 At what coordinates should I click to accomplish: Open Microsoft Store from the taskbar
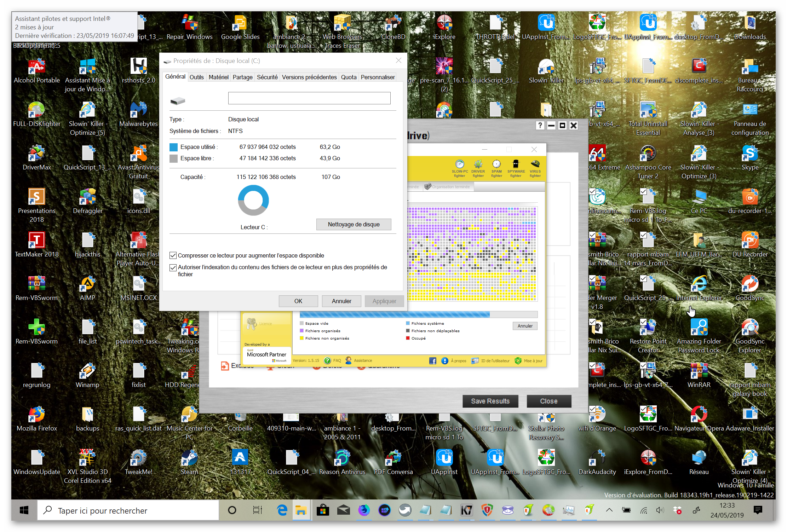click(x=323, y=510)
